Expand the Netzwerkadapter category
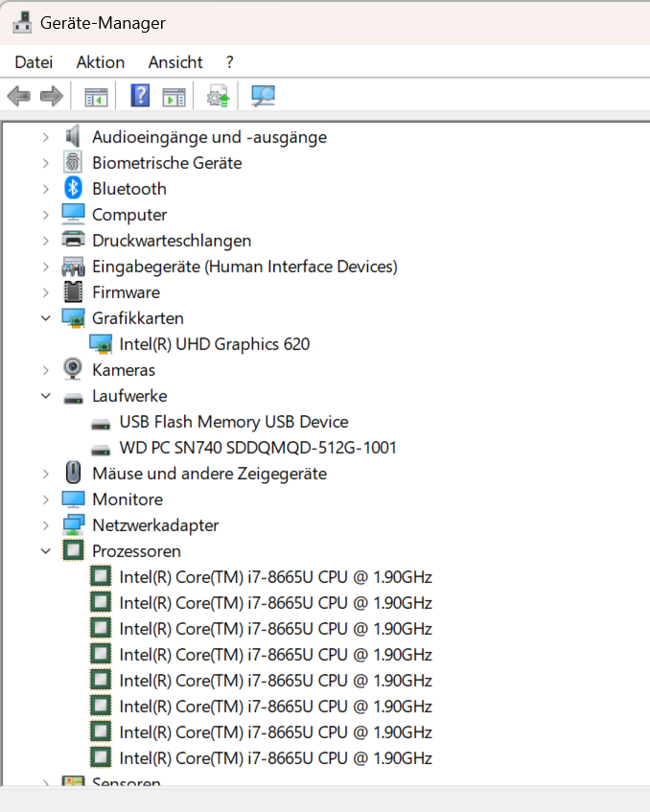Image resolution: width=650 pixels, height=812 pixels. pos(46,525)
